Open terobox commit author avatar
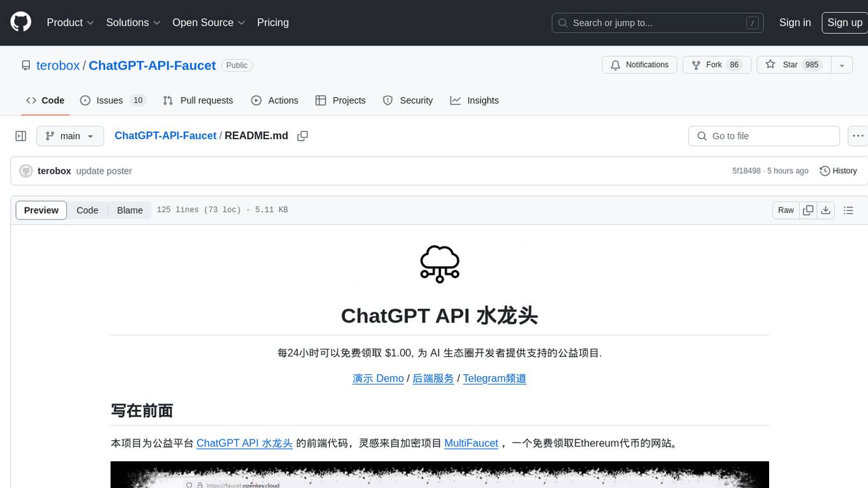Screen dimensions: 868x488 pyautogui.click(x=26, y=171)
